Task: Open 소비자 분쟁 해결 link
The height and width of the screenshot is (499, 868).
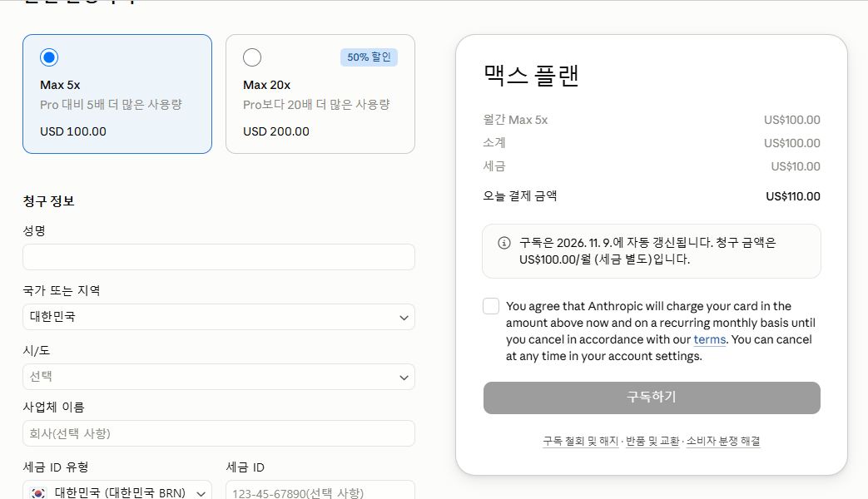Action: tap(723, 441)
